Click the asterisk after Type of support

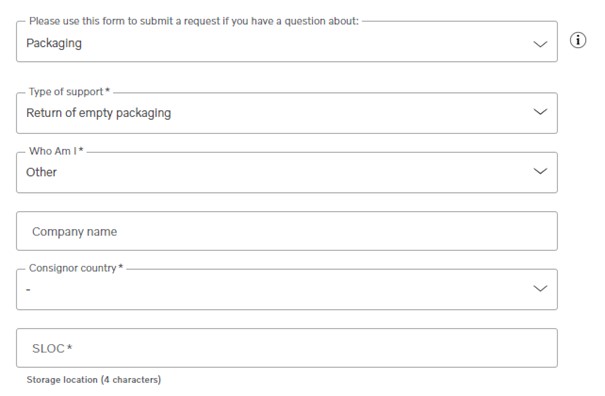(x=108, y=91)
